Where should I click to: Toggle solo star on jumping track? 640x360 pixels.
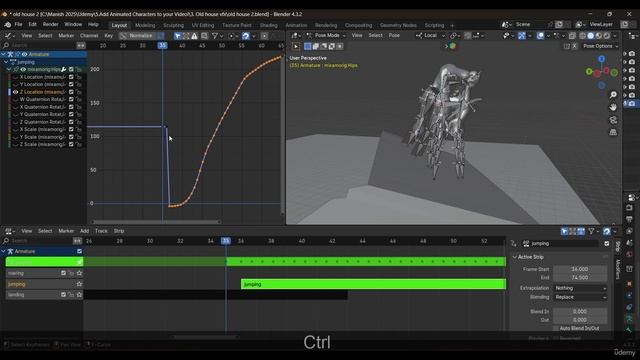tap(79, 284)
